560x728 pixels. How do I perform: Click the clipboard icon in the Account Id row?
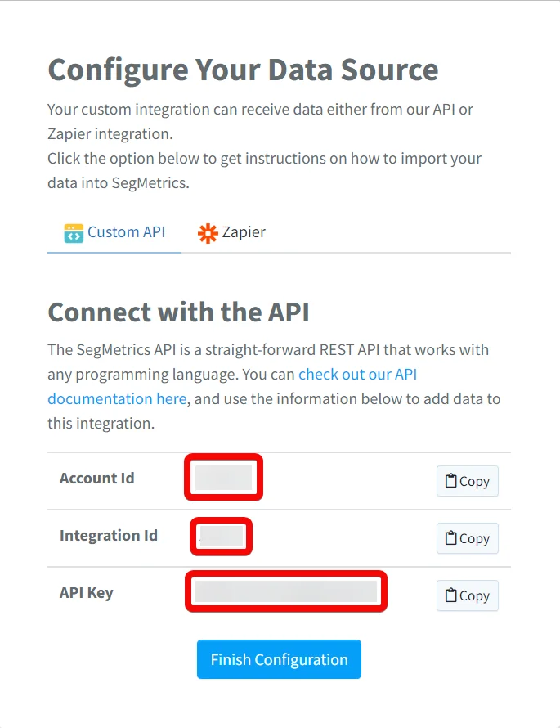[x=450, y=480]
